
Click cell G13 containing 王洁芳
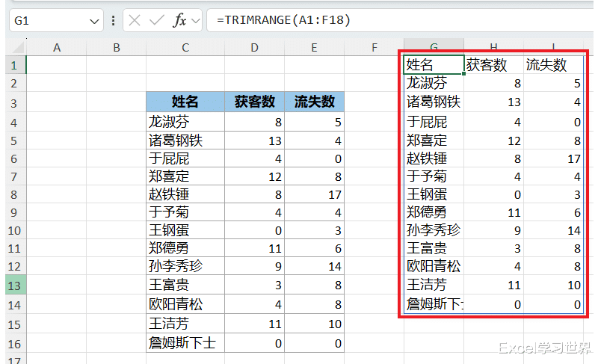pos(434,285)
